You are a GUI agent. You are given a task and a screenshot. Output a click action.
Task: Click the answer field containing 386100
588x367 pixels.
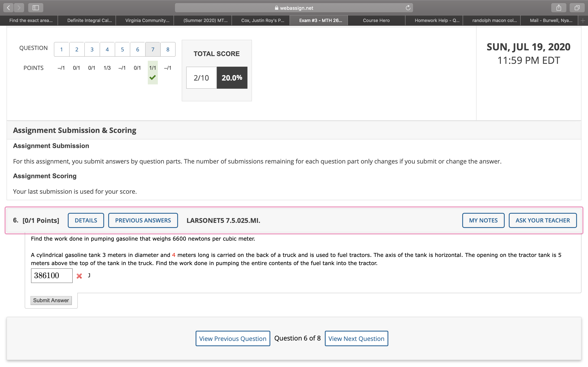click(x=51, y=275)
